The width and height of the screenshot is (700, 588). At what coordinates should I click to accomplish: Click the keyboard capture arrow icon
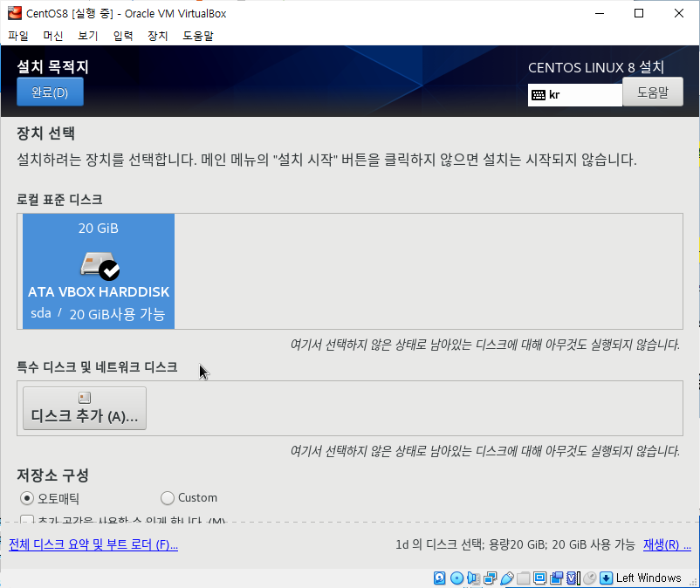[x=606, y=578]
